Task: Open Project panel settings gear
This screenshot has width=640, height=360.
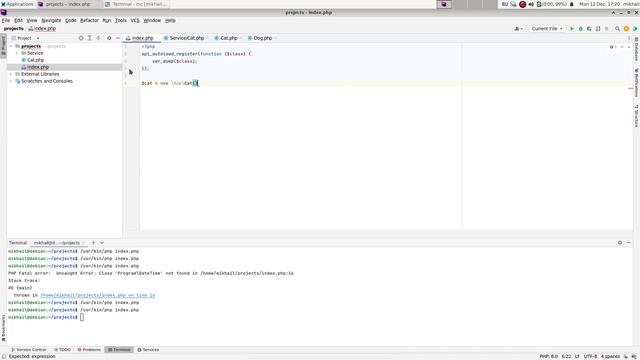Action: click(109, 38)
